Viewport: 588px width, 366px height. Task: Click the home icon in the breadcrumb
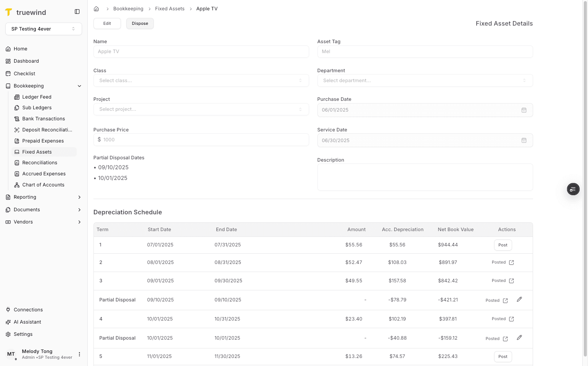96,8
